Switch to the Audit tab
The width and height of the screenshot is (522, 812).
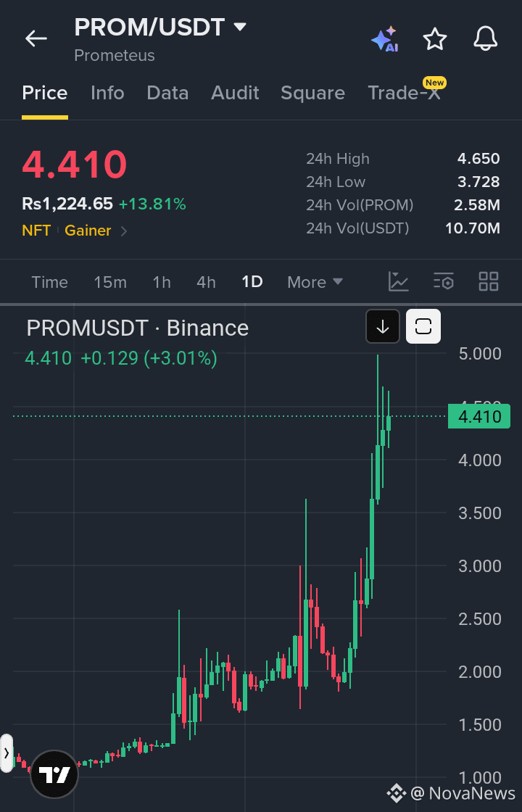(x=235, y=94)
